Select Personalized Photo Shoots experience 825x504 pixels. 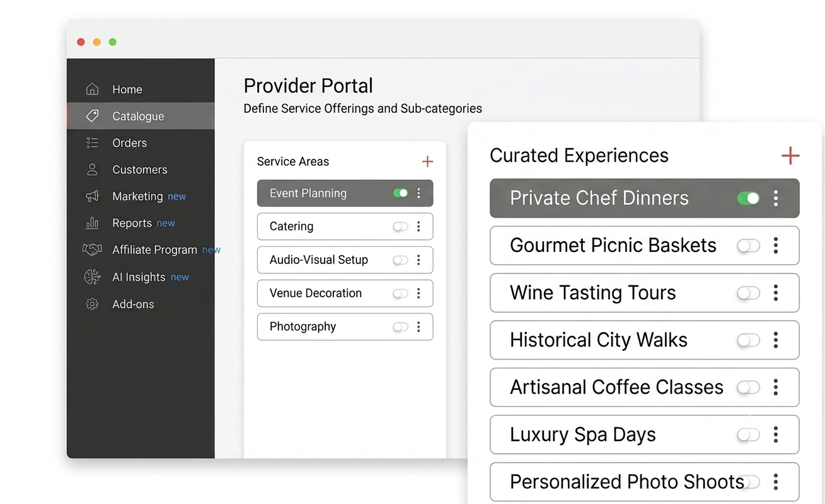[x=644, y=482]
